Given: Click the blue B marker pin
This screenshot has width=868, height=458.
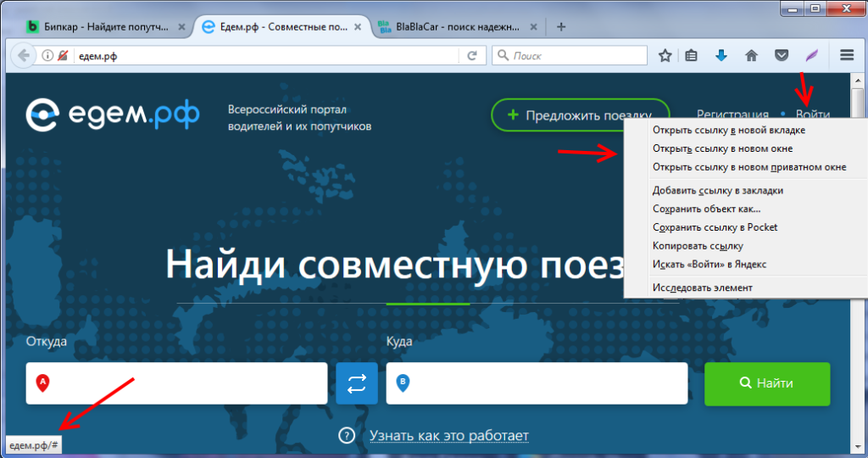Looking at the screenshot, I should coord(403,383).
